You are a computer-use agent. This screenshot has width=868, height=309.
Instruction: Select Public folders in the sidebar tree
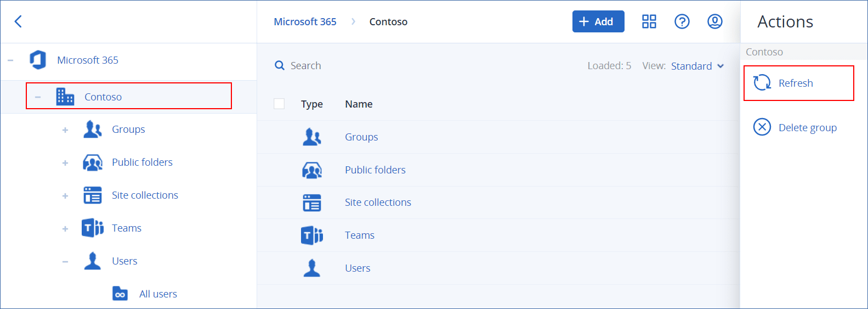[142, 162]
